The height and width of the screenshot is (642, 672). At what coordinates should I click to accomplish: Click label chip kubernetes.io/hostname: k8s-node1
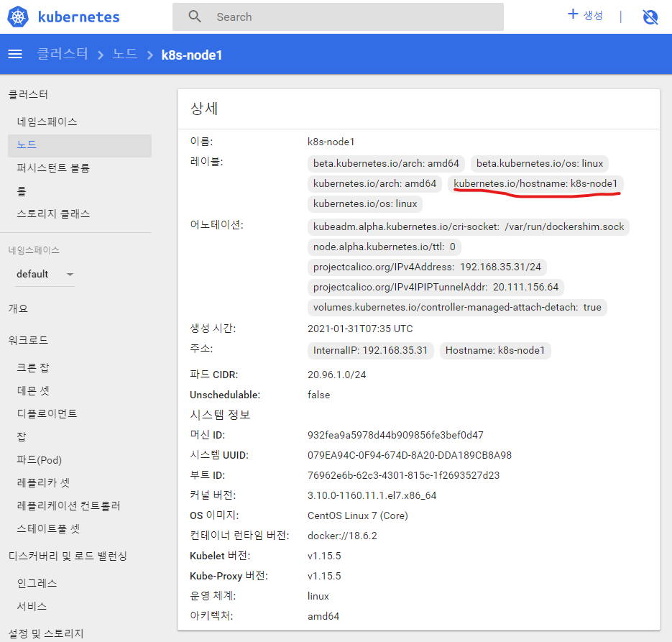click(x=535, y=184)
